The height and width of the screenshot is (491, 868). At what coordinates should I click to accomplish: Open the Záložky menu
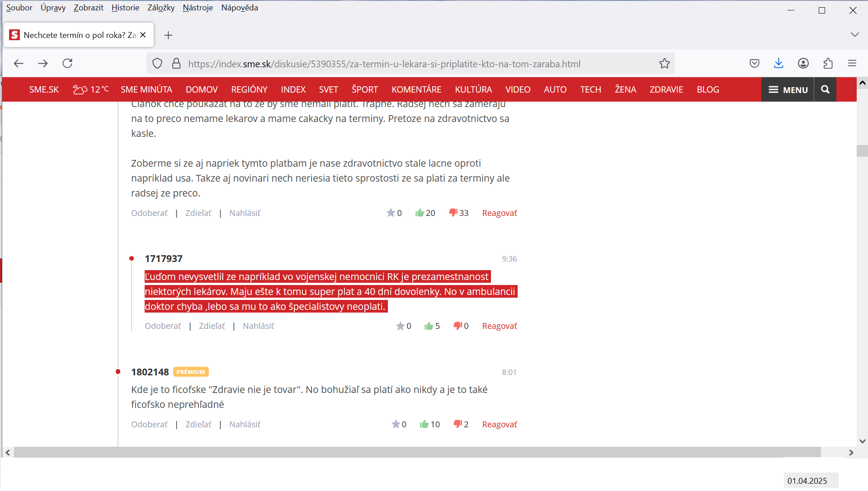coord(161,8)
